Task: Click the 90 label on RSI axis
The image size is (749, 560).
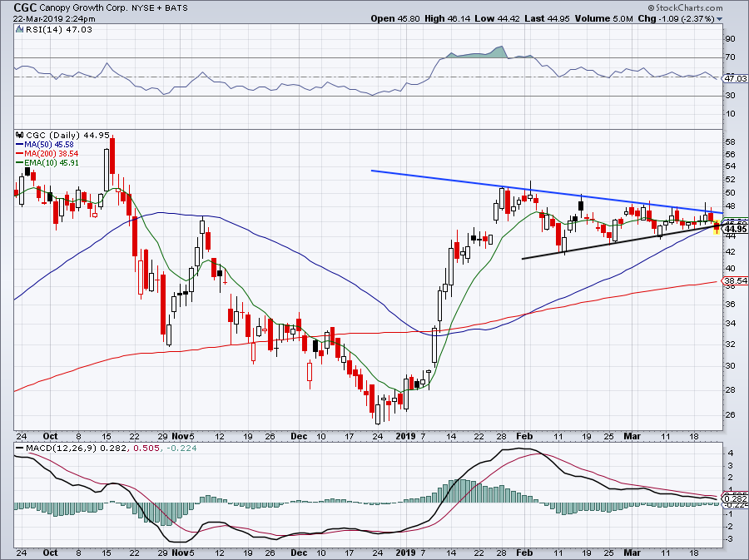Action: [x=730, y=38]
